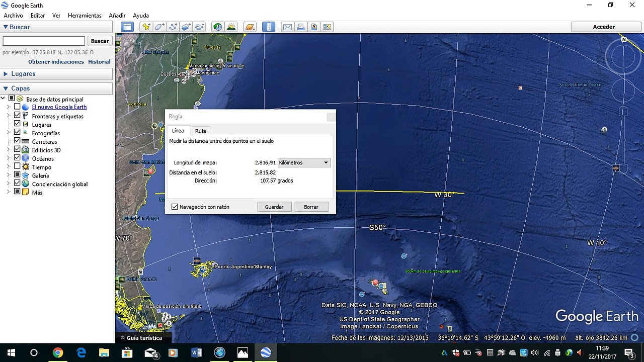Open the Kilómetros units dropdown

(304, 163)
